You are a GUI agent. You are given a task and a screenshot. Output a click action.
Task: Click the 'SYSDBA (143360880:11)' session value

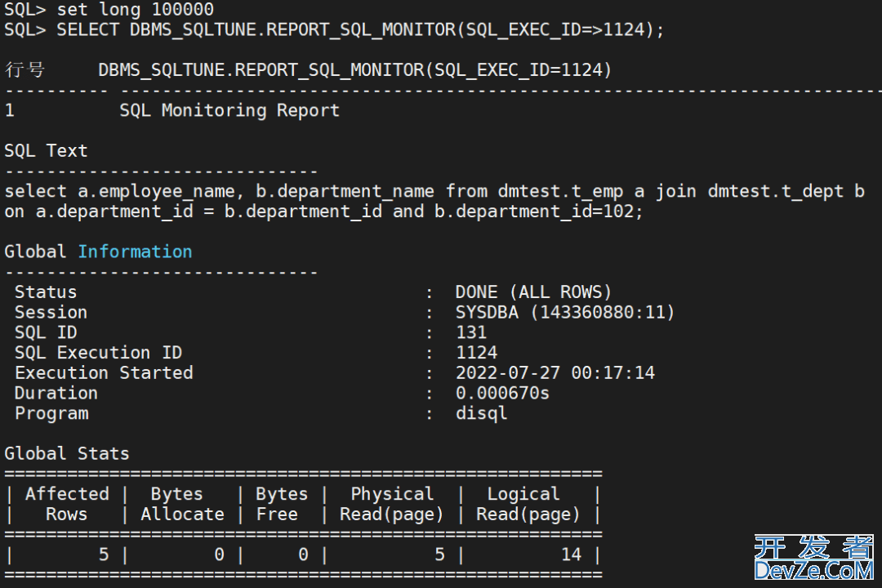coord(565,312)
